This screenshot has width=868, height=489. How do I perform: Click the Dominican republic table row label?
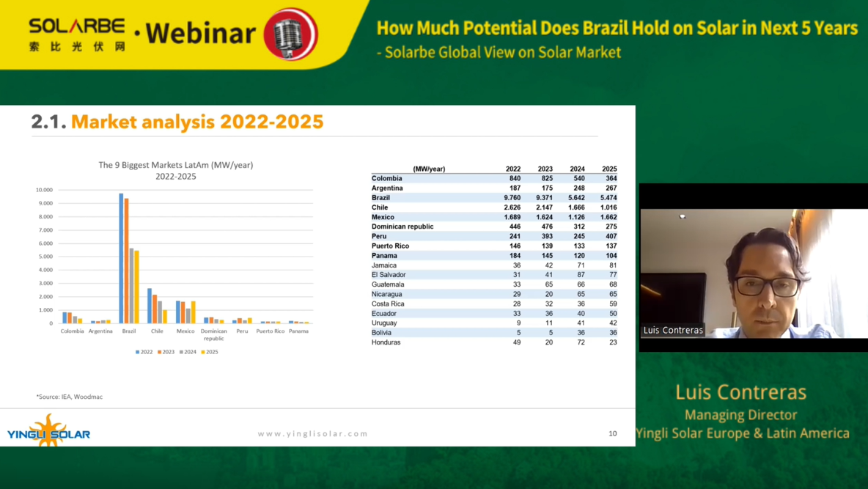pos(402,227)
